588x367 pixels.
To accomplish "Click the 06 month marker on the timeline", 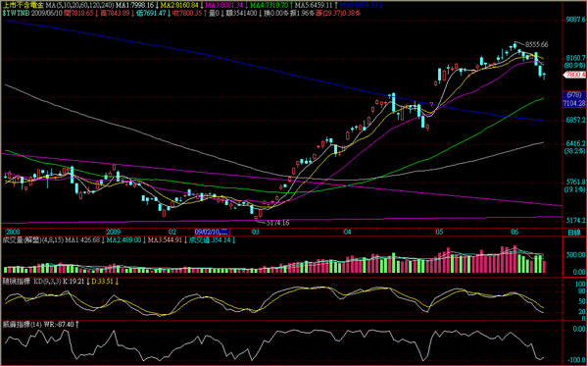I will pyautogui.click(x=514, y=232).
